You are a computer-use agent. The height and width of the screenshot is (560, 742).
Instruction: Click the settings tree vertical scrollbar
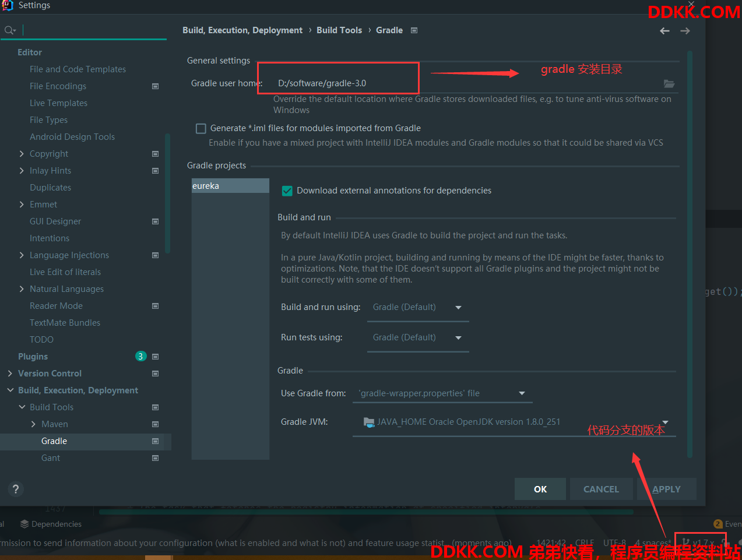[168, 193]
